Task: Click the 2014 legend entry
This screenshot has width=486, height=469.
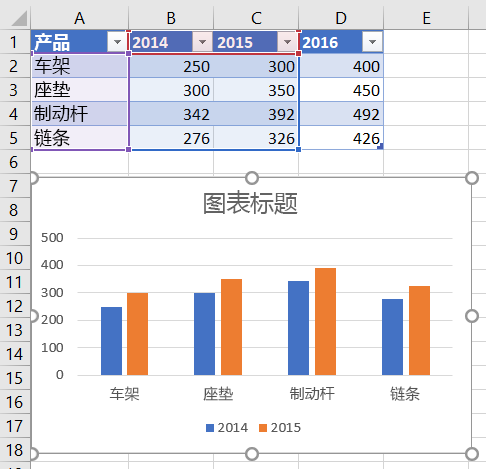Action: coord(227,428)
